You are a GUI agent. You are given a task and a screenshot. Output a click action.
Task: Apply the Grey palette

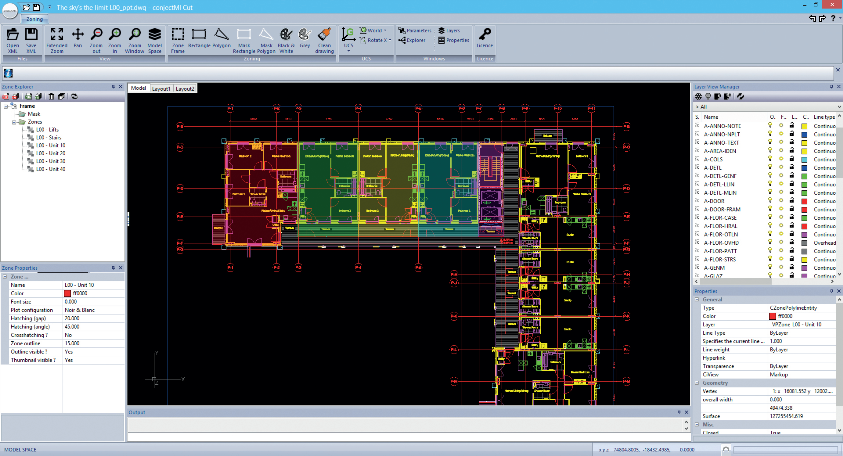(305, 38)
